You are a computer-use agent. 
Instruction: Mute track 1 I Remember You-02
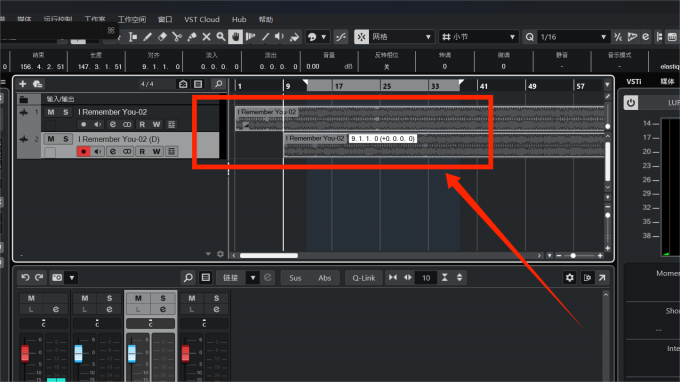pos(51,112)
